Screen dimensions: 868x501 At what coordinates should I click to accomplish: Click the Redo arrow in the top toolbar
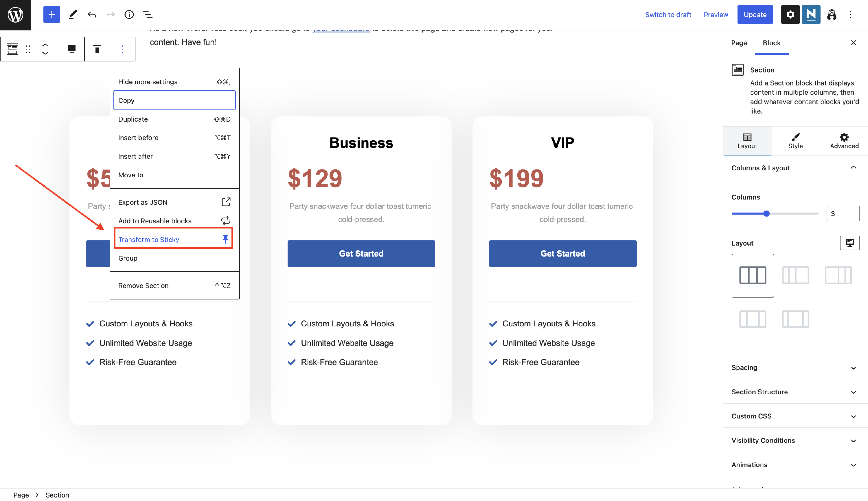[x=110, y=14]
